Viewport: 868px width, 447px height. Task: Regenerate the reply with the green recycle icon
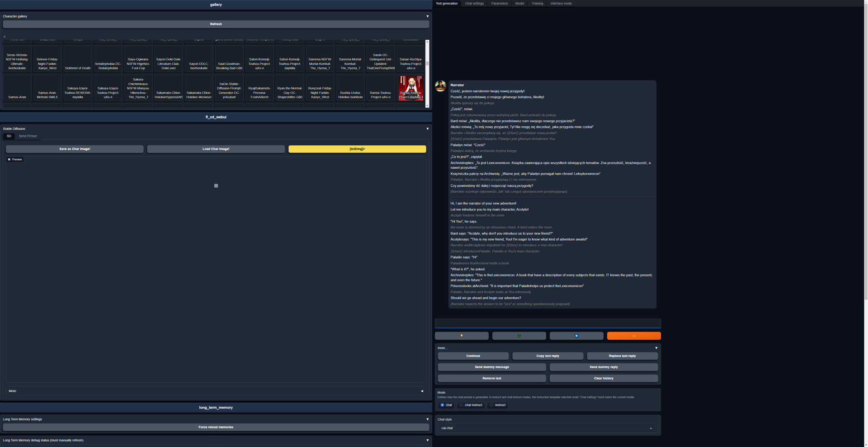519,336
